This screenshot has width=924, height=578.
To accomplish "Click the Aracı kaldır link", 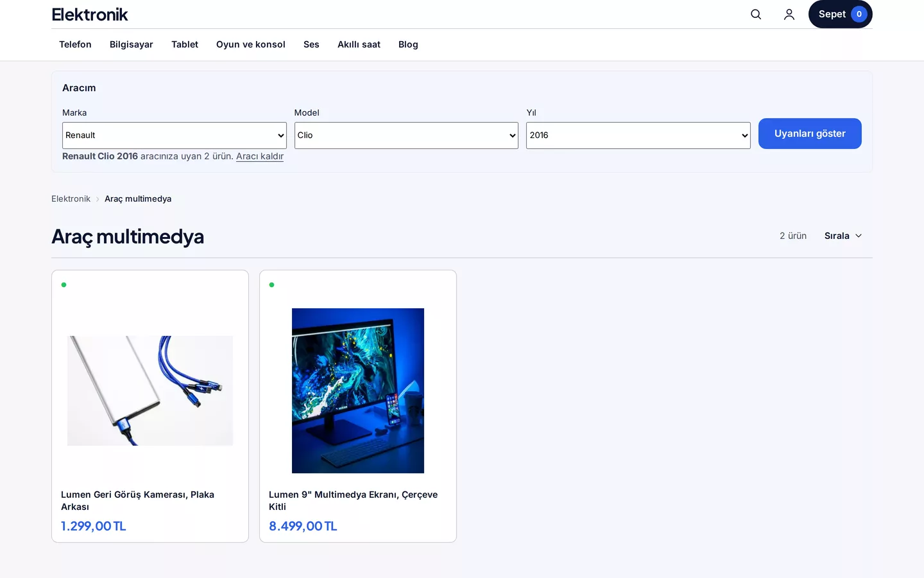I will (x=260, y=156).
